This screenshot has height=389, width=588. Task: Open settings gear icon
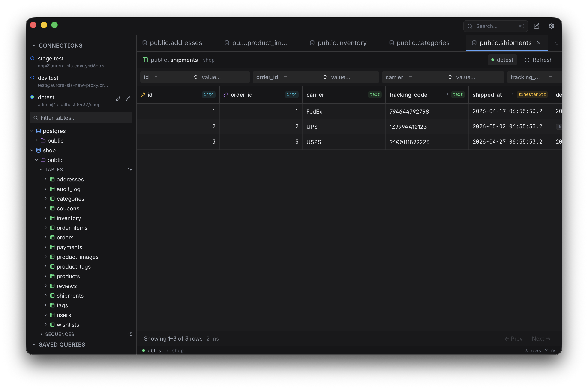pyautogui.click(x=552, y=26)
